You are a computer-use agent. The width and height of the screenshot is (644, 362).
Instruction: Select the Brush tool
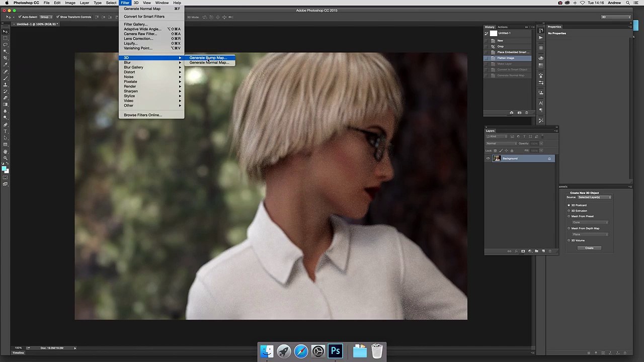pyautogui.click(x=6, y=78)
